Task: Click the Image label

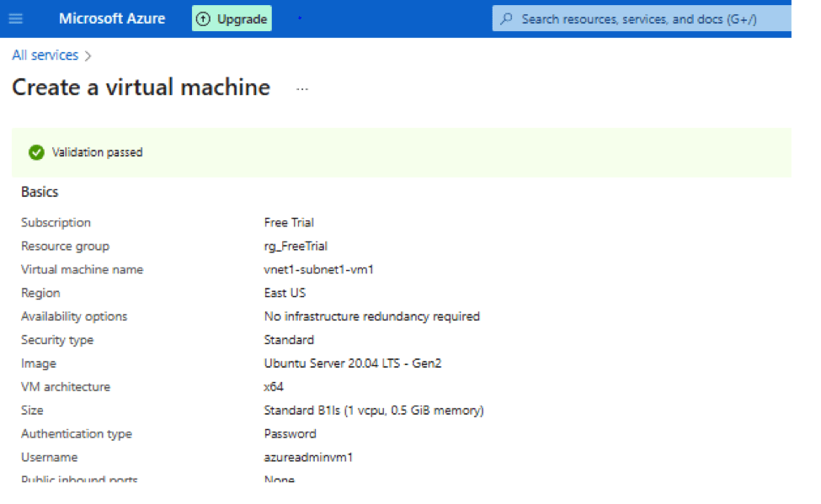Action: [39, 363]
